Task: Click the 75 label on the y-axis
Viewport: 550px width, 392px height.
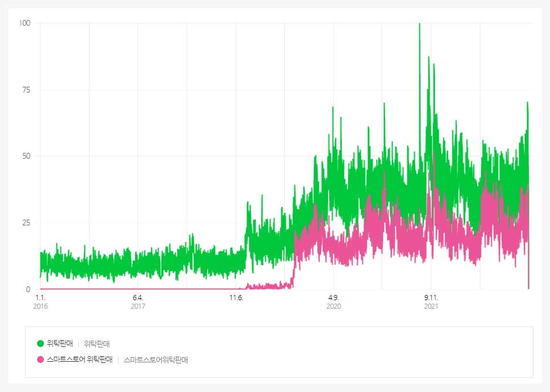Action: [x=26, y=90]
